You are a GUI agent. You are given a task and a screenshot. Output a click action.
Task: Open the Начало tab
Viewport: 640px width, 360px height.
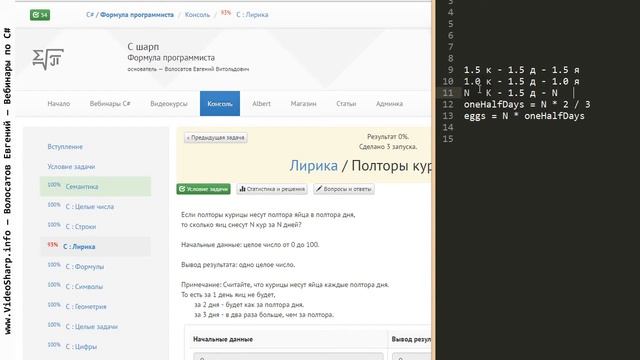point(59,104)
